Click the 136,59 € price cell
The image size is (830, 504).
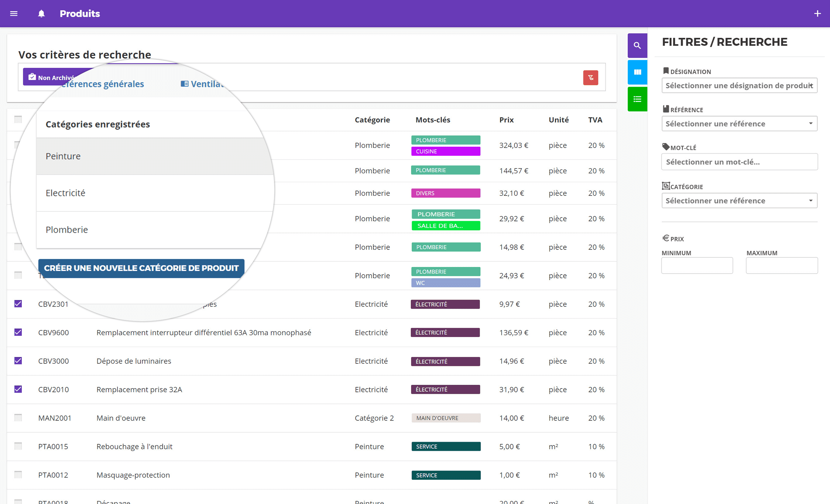(x=514, y=333)
